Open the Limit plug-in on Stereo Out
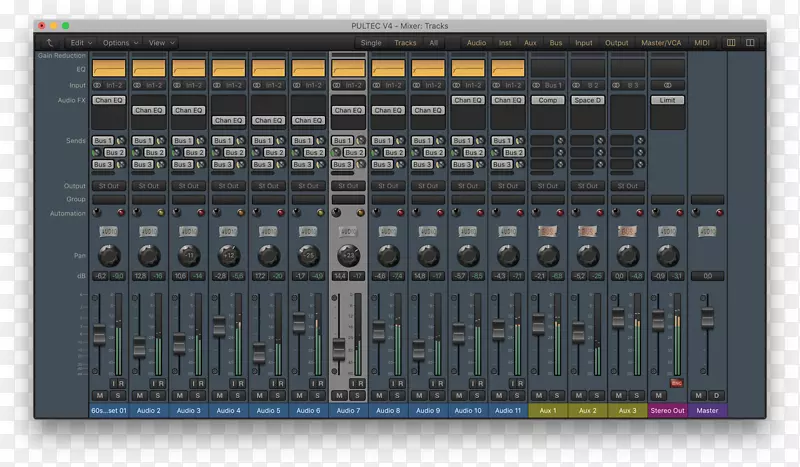Screen dimensions: 800x467 click(x=667, y=100)
